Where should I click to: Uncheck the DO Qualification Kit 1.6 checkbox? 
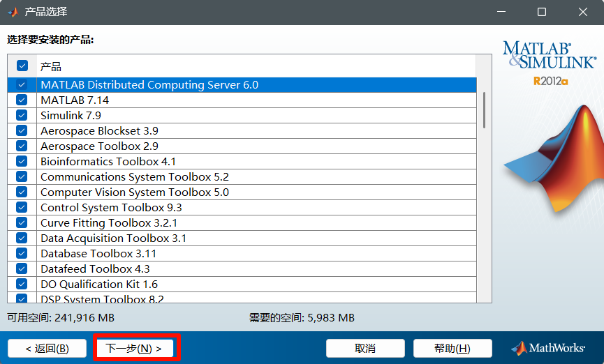click(x=22, y=284)
